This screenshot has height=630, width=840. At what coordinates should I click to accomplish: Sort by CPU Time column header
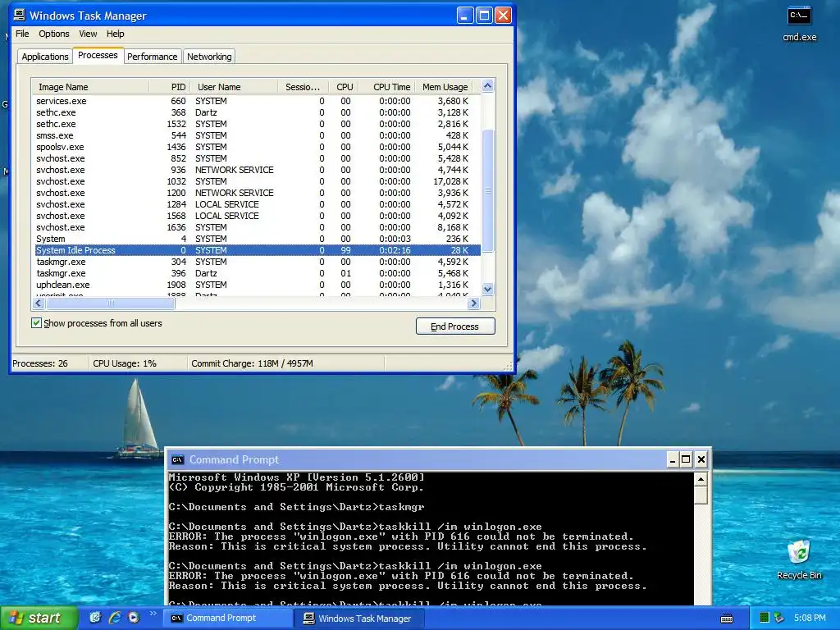(x=388, y=87)
